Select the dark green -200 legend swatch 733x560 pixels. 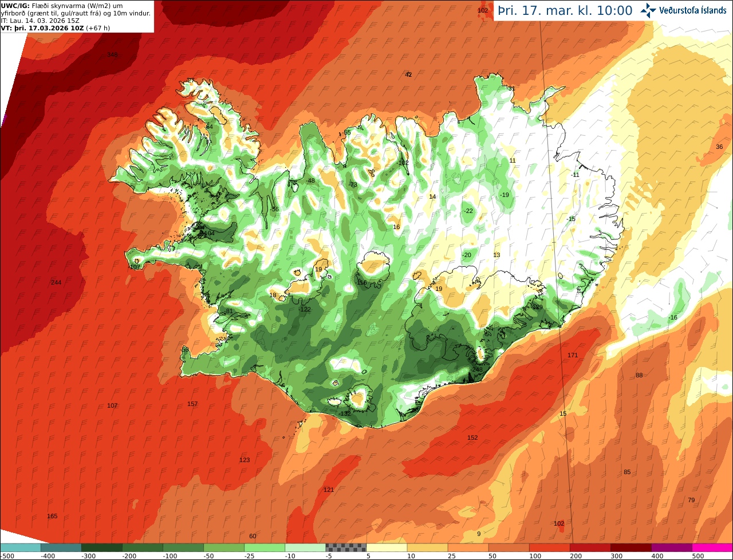[x=142, y=547]
